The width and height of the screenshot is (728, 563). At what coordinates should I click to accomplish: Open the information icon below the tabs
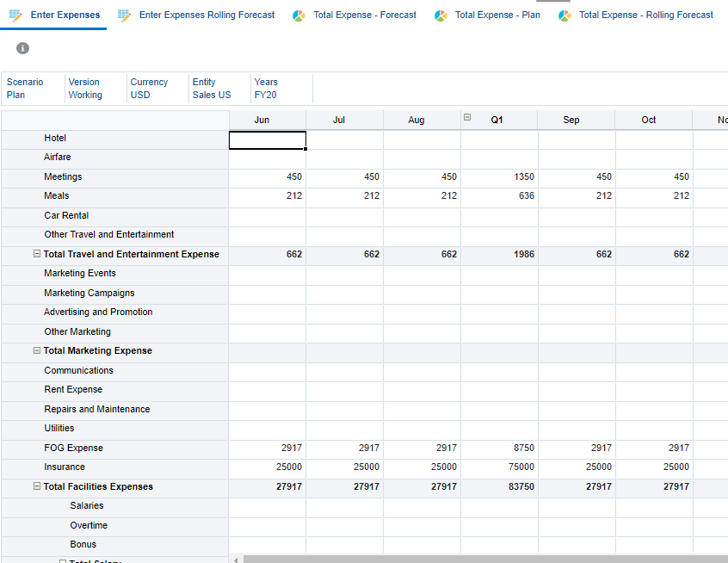pyautogui.click(x=22, y=48)
